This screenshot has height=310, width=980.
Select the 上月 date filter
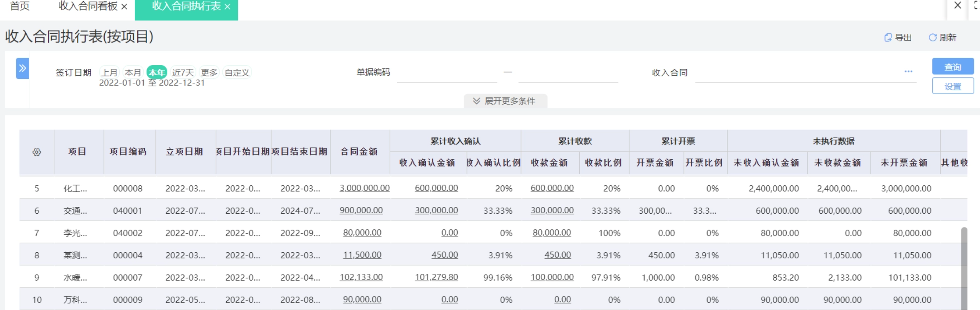[x=109, y=72]
